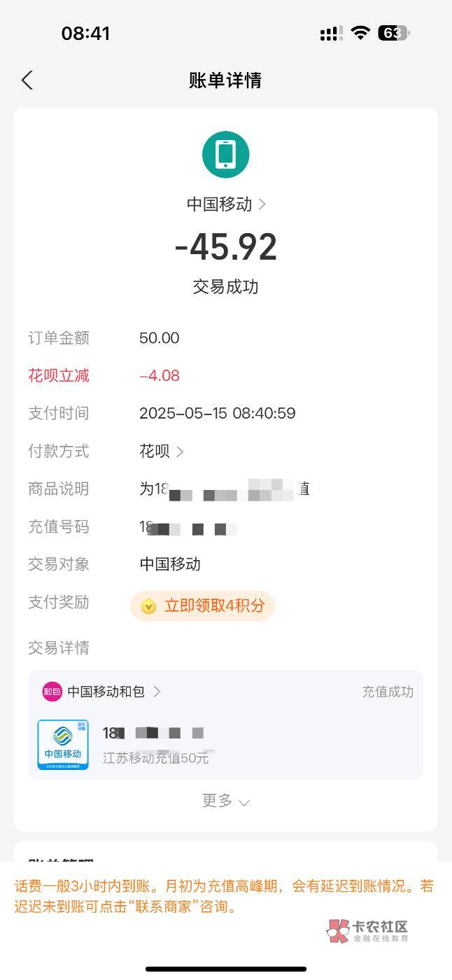Tap the green phone merchant icon
The image size is (452, 980).
pos(225,155)
